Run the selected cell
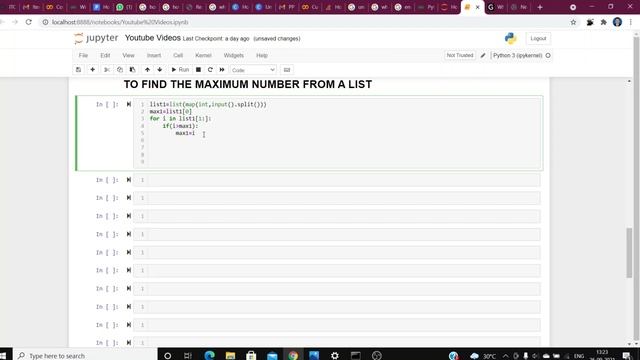Viewport: 640px width, 360px height. point(180,70)
